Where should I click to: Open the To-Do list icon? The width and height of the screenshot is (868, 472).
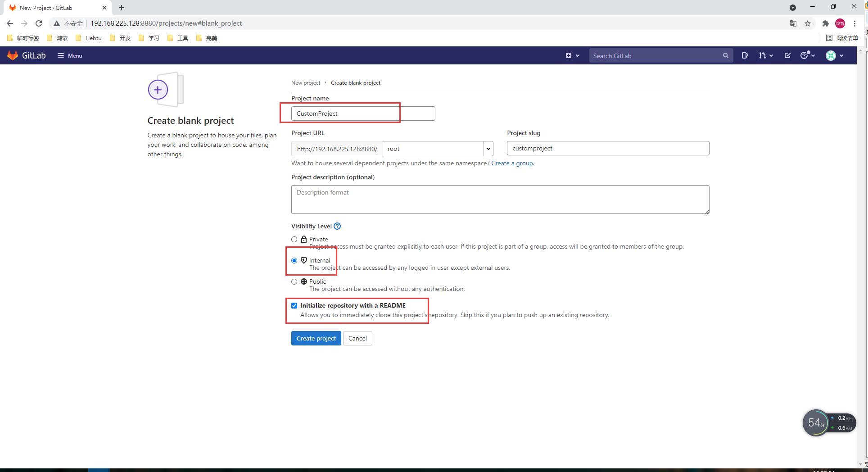click(787, 55)
